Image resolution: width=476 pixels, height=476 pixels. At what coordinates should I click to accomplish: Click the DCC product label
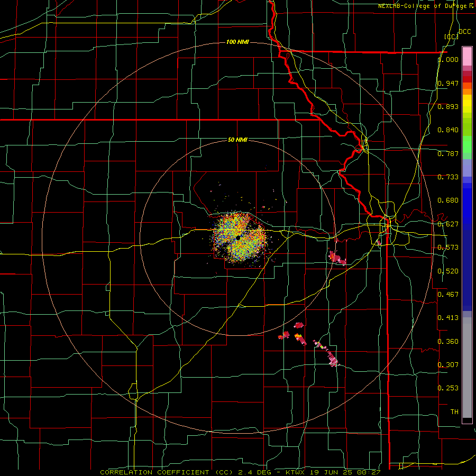[465, 32]
